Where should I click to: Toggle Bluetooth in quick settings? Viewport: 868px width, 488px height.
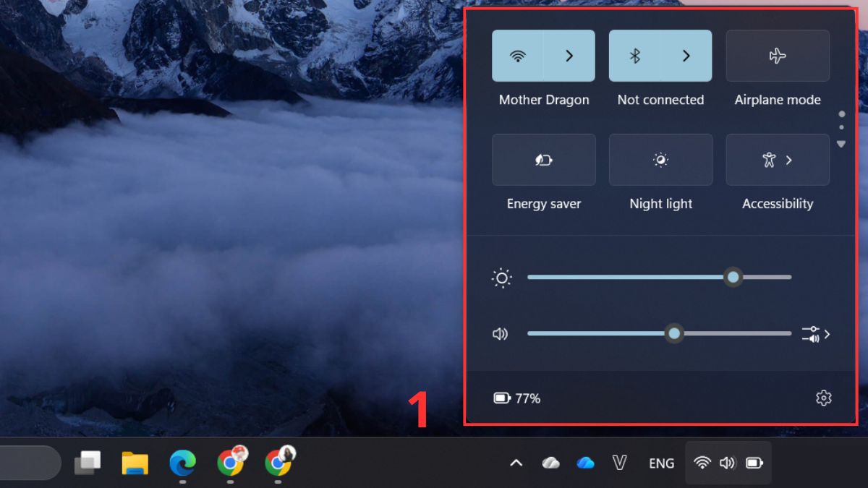point(634,56)
